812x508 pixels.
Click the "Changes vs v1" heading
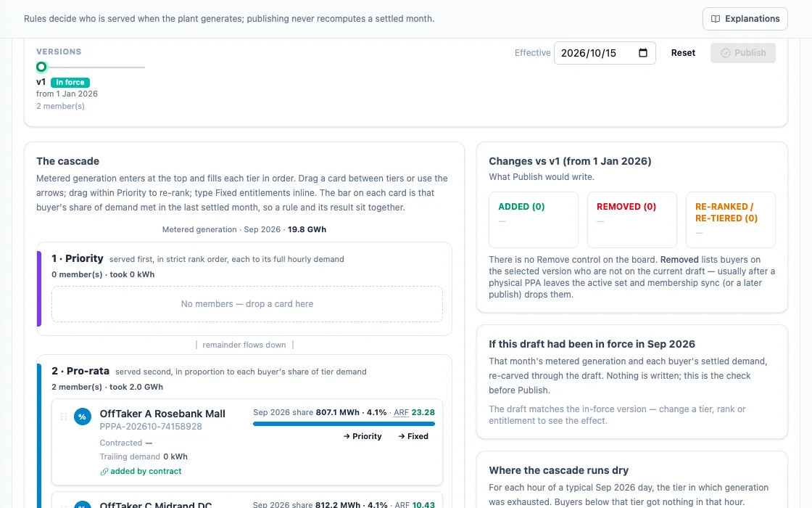(x=570, y=161)
